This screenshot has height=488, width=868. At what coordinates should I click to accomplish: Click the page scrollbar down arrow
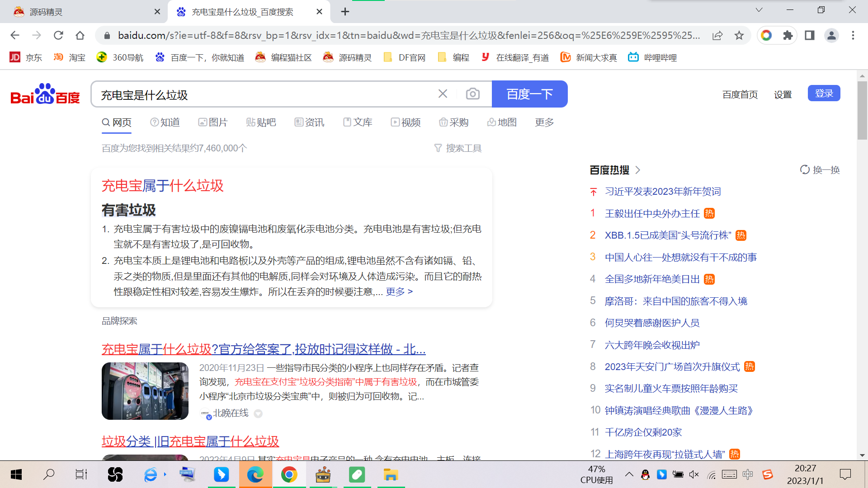click(x=862, y=455)
